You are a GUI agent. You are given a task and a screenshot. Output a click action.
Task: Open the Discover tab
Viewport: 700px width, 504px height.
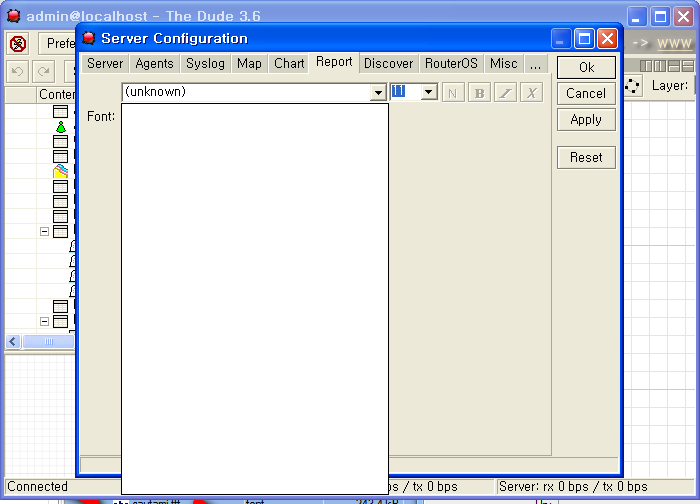(388, 63)
